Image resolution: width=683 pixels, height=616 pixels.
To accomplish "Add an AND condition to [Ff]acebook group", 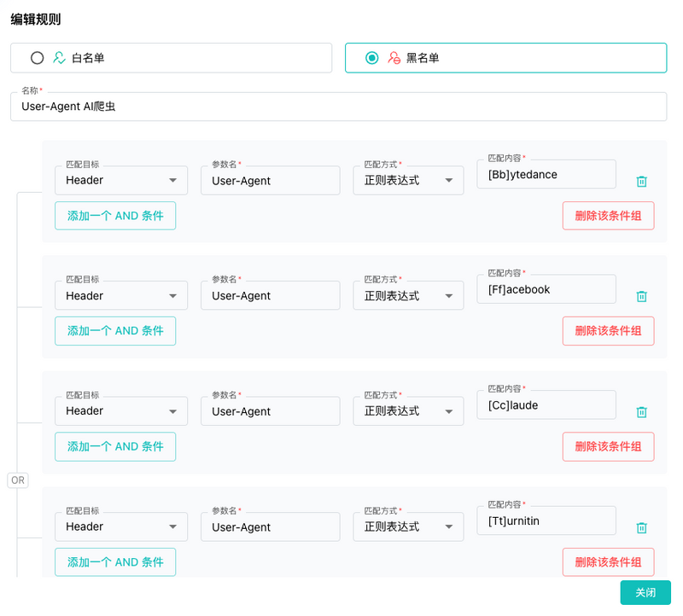I will coord(115,331).
